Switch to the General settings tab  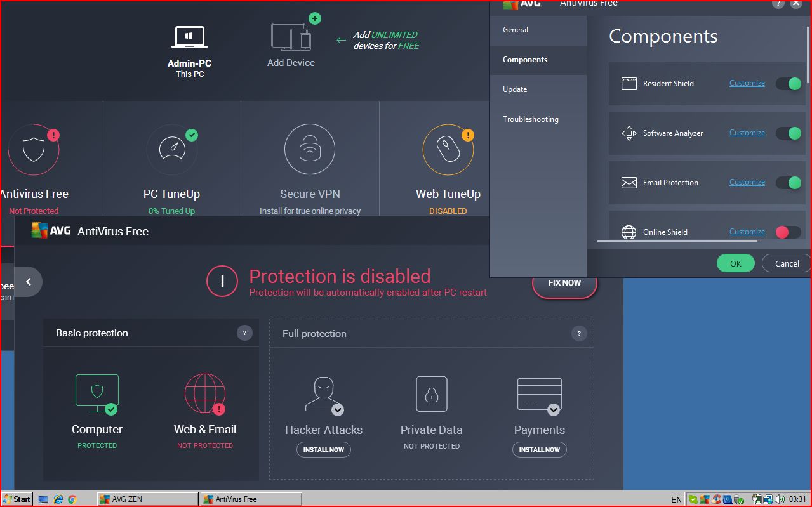tap(516, 30)
